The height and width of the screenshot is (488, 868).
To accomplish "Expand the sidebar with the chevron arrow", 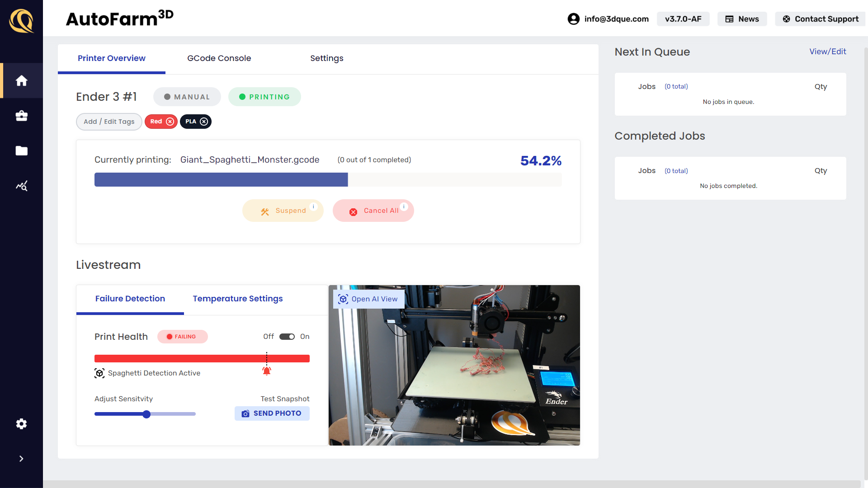I will click(21, 459).
